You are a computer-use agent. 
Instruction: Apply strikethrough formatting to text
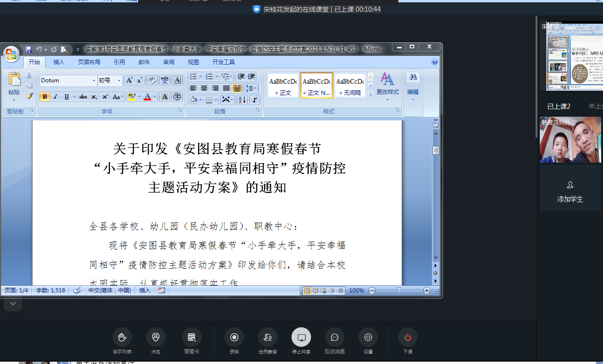(83, 97)
